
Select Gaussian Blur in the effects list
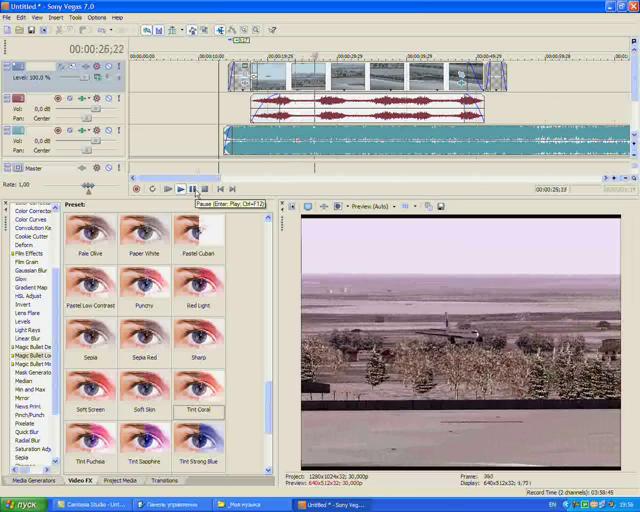pos(31,271)
